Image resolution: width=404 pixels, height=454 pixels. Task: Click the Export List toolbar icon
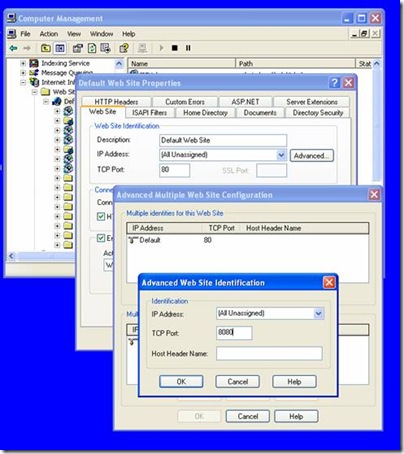(106, 48)
